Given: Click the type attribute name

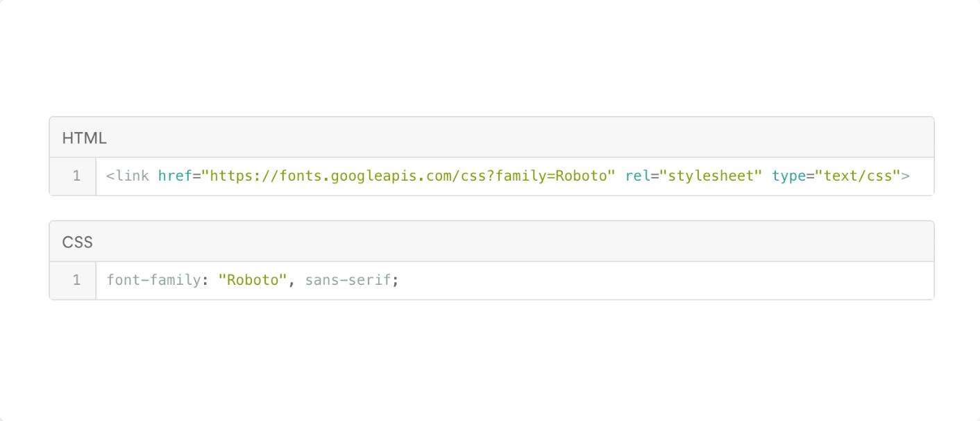Looking at the screenshot, I should 788,176.
